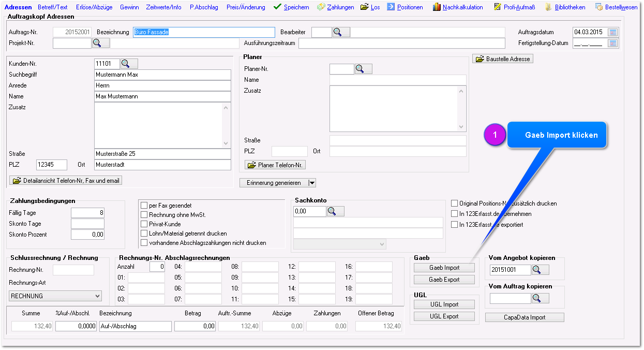Image resolution: width=644 pixels, height=350 pixels.
Task: Run the UGL Export
Action: click(444, 316)
